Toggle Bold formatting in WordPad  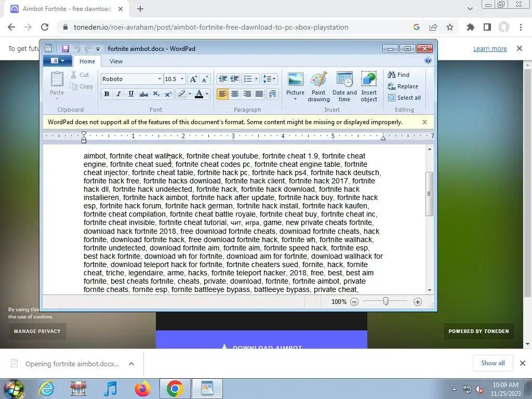(107, 94)
